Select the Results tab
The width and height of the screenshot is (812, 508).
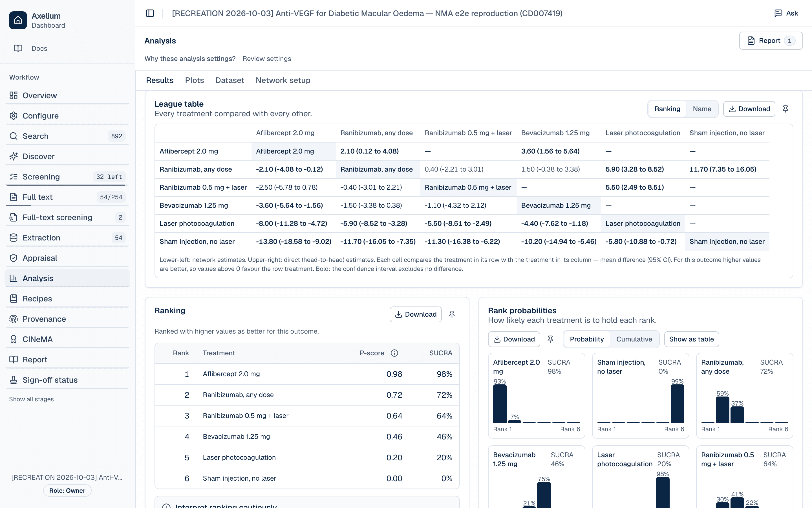[x=160, y=80]
